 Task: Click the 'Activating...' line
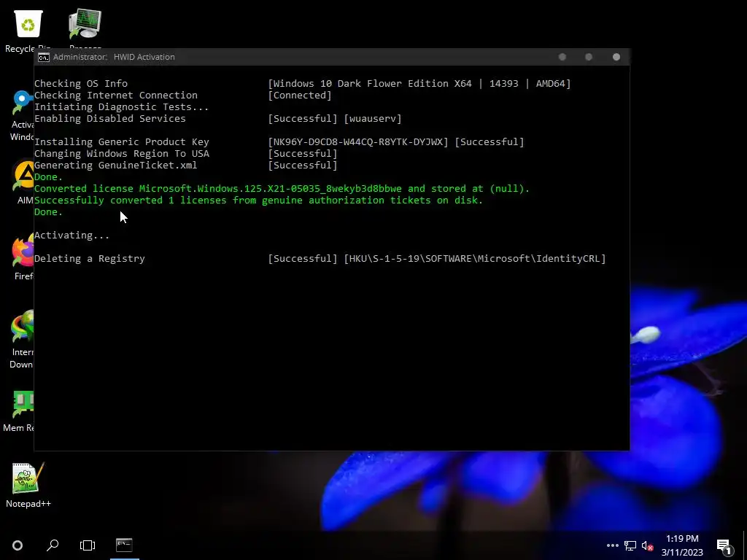[72, 236]
